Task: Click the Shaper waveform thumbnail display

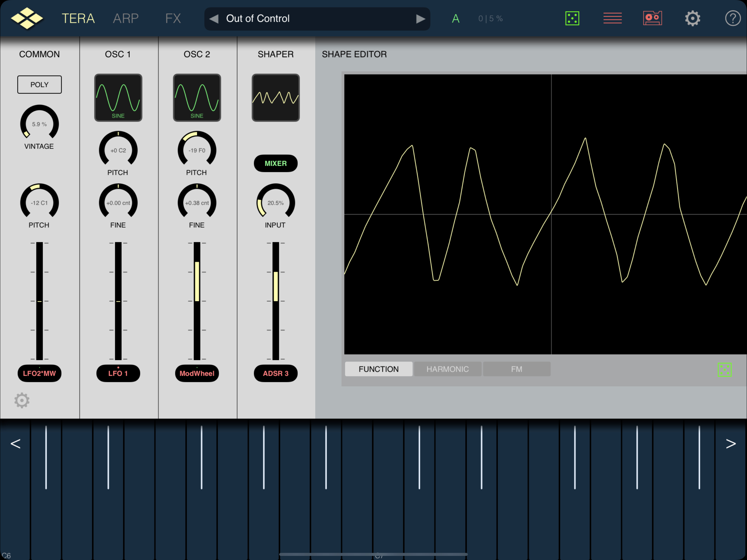Action: click(276, 98)
